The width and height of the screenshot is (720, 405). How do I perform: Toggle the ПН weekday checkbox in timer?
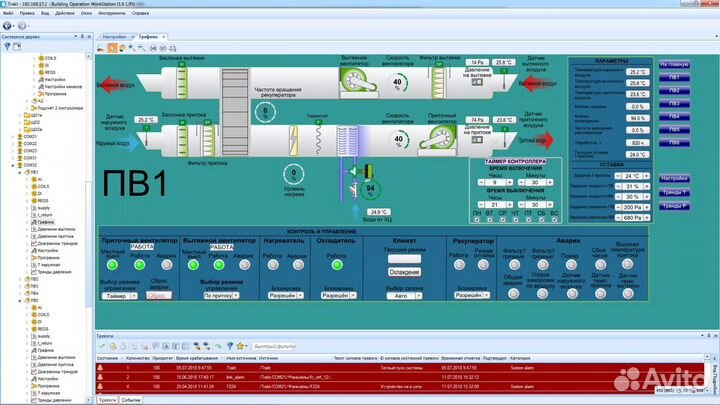point(478,219)
